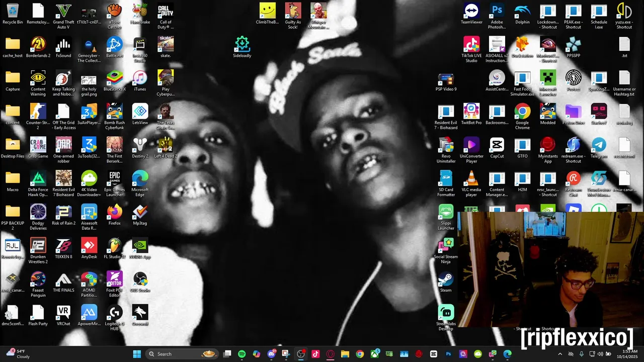Launch Counter-Strike 2 shortcut
The image size is (644, 362).
click(38, 117)
